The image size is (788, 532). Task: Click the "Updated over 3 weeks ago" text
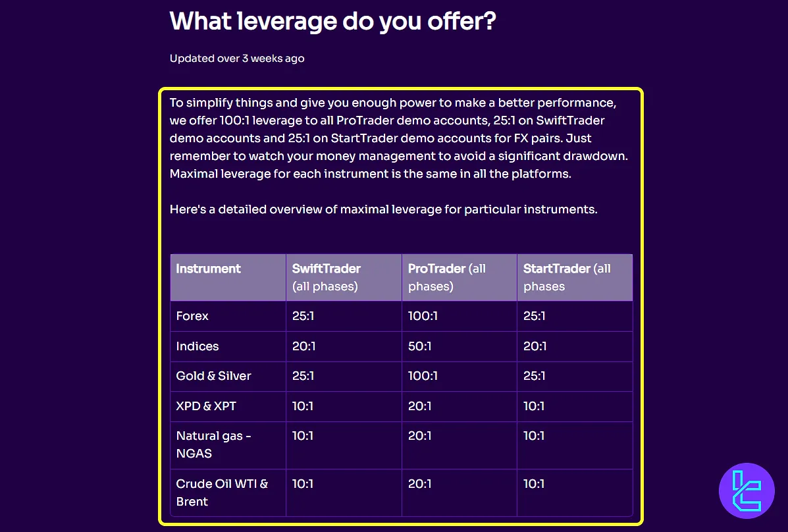tap(237, 59)
